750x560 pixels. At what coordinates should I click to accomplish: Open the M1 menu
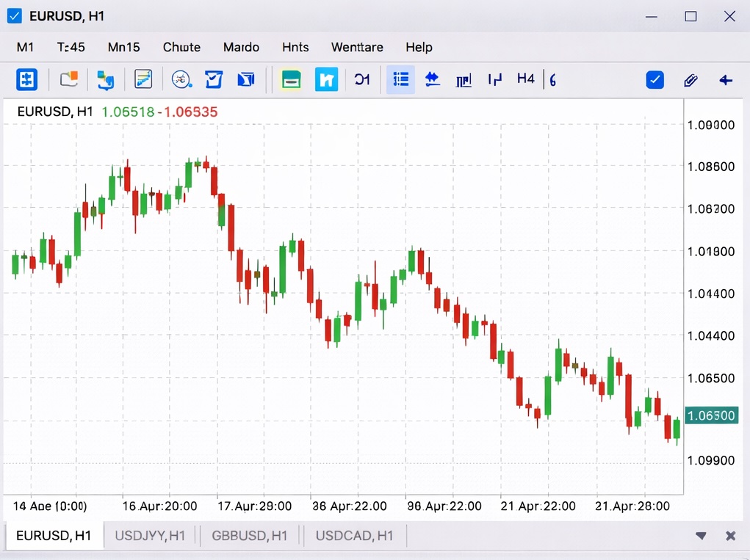pyautogui.click(x=25, y=47)
